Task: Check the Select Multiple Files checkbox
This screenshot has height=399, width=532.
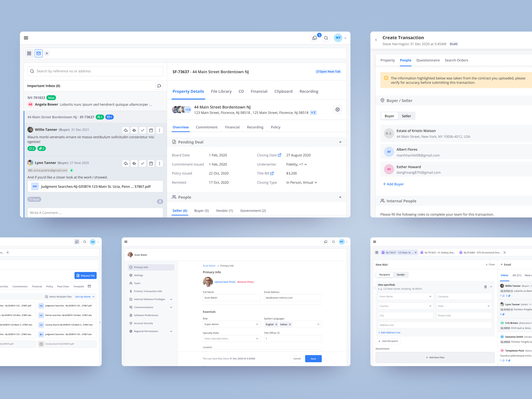Action: coord(47,297)
